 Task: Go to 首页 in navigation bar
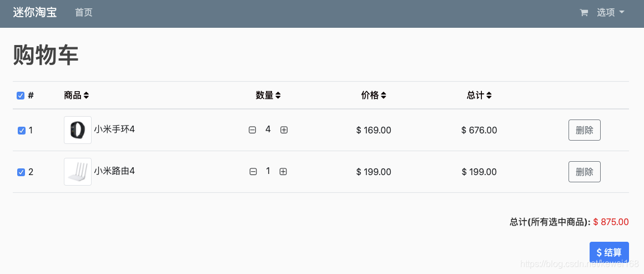(84, 12)
